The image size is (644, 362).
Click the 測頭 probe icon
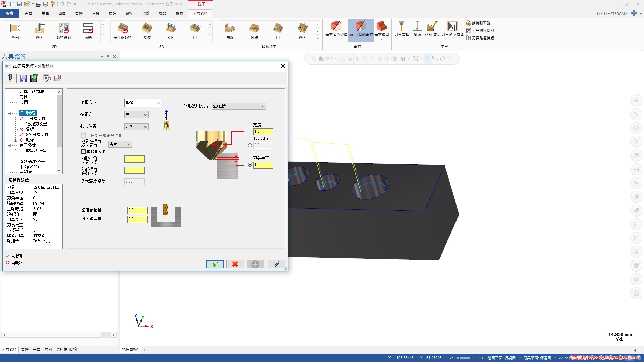tap(417, 29)
